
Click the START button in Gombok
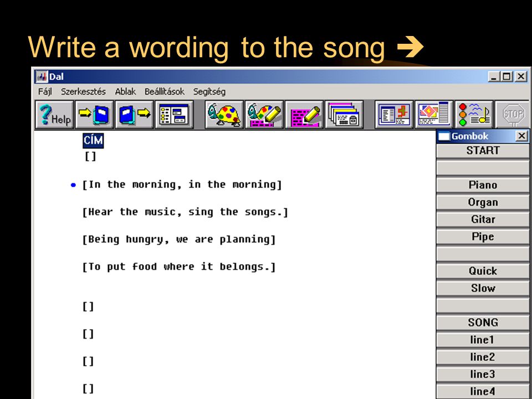(483, 151)
